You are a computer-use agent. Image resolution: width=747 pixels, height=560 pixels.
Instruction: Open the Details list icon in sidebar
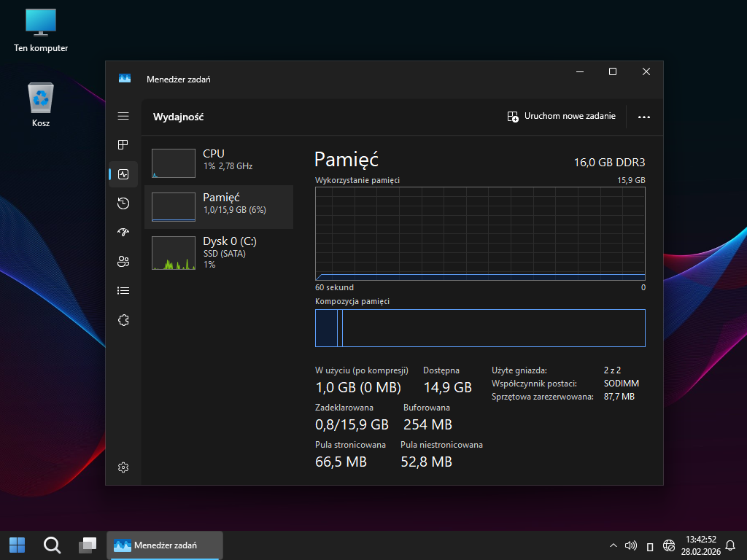pyautogui.click(x=123, y=291)
